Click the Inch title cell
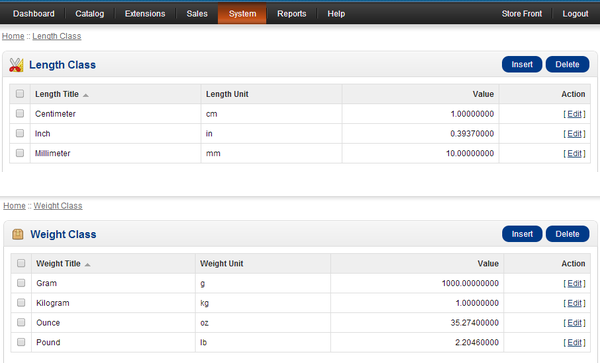Image resolution: width=600 pixels, height=363 pixels. click(116, 133)
